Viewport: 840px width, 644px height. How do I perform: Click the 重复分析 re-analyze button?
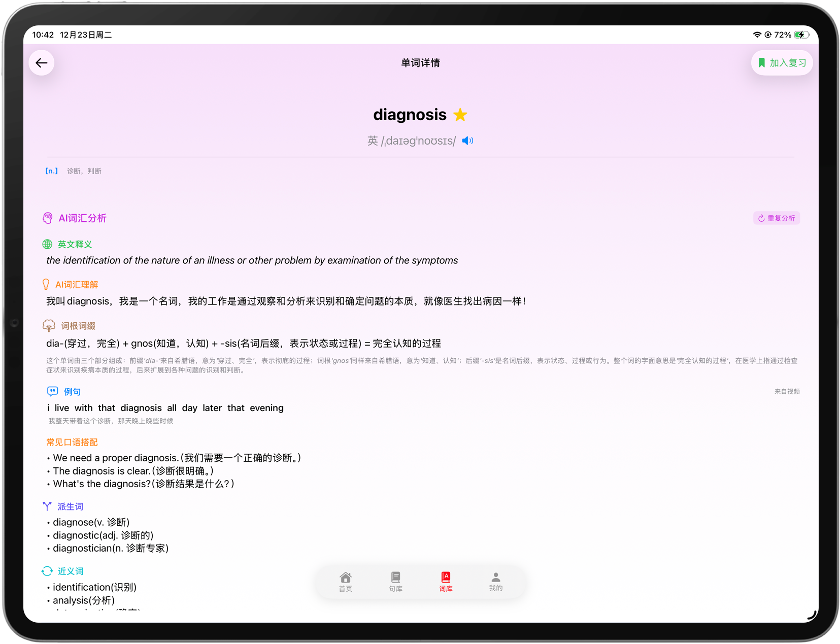[x=776, y=218]
